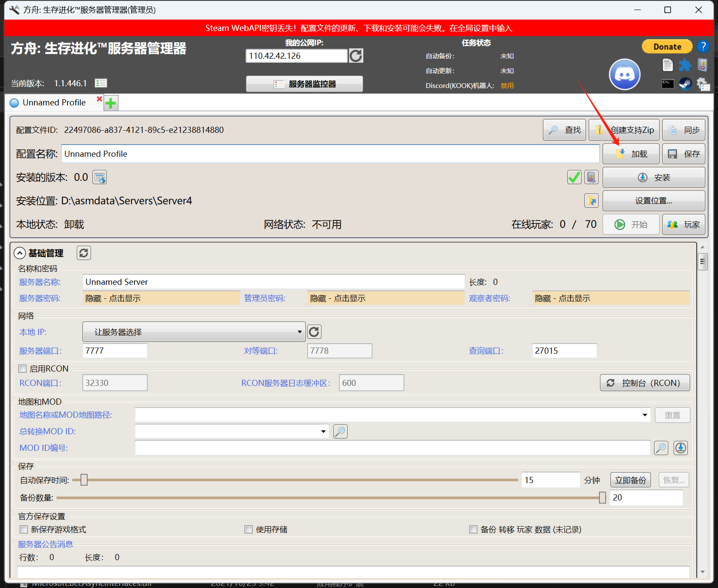This screenshot has width=718, height=588.
Task: Click the 保存 save button
Action: click(684, 154)
